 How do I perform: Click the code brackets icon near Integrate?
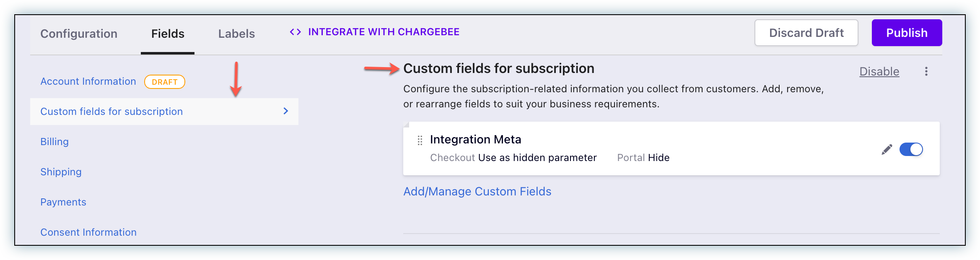click(x=296, y=32)
